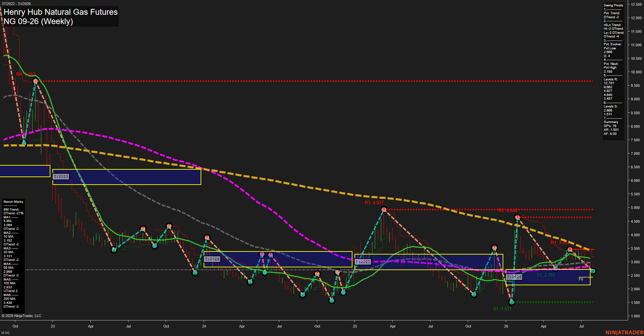This screenshot has width=644, height=336.
Task: Click the Henry Hub Natural Gas Futures title
Action: coord(61,12)
